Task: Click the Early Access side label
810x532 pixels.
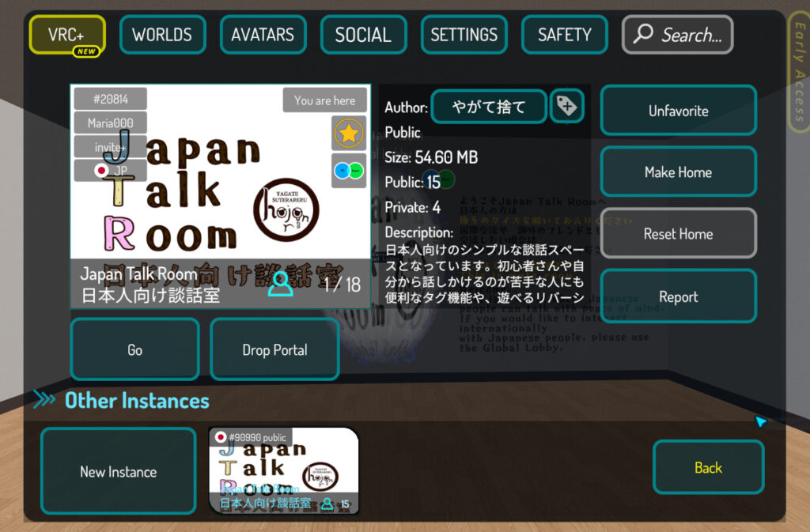Action: coord(800,72)
